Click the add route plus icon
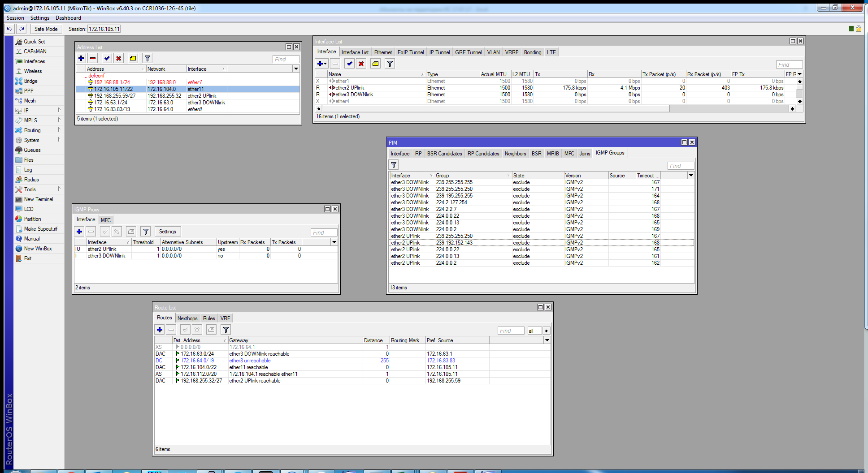 click(x=160, y=330)
